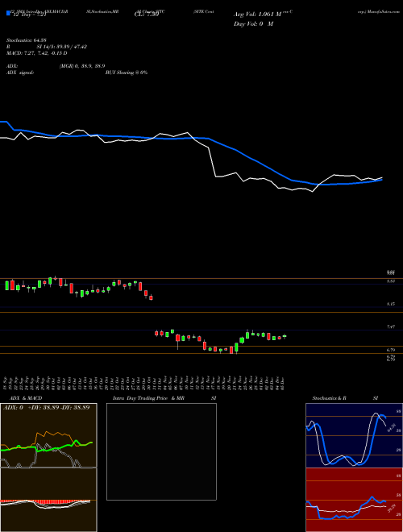Click the 7.47 price axis label
403x532 pixels.
[x=391, y=326]
